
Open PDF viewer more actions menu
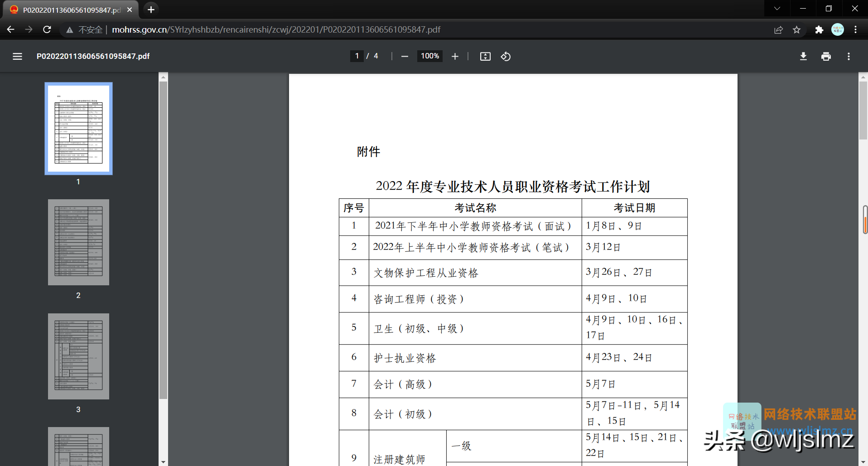849,56
